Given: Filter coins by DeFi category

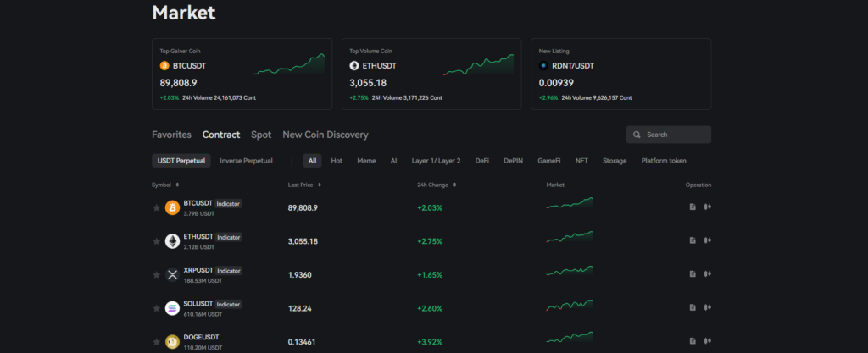Looking at the screenshot, I should pyautogui.click(x=482, y=161).
